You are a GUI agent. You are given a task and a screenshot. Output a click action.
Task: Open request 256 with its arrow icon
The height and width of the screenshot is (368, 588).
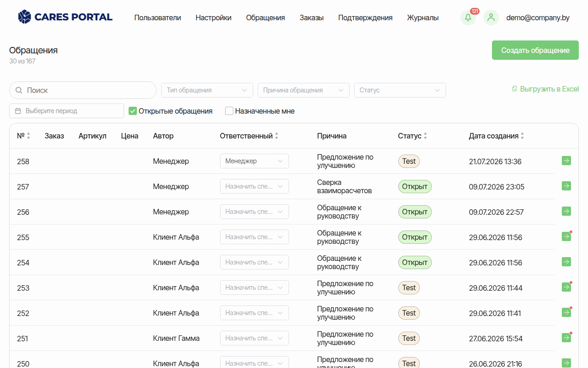click(566, 211)
